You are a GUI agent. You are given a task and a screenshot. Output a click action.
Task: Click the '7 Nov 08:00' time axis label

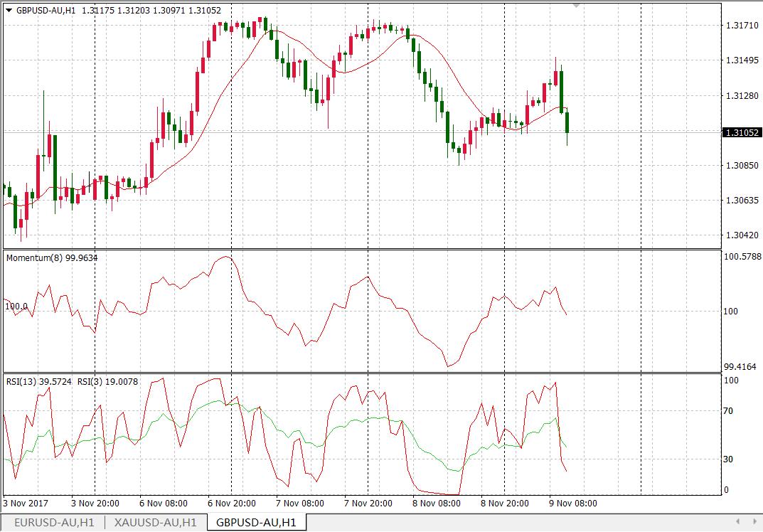pyautogui.click(x=300, y=504)
